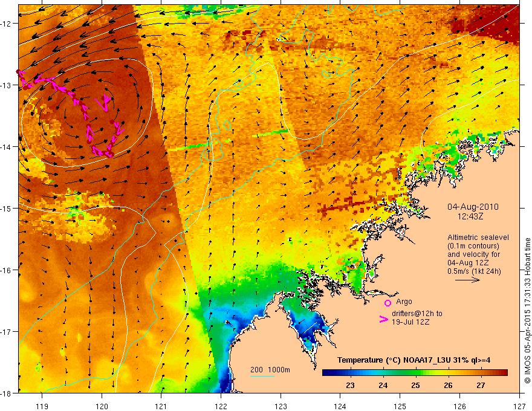Click the latitude label -15
Viewport: 532px width, 411px height.
(x=6, y=208)
